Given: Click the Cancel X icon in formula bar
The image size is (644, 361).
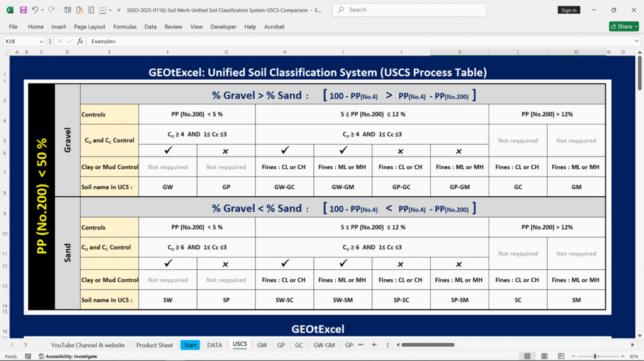Looking at the screenshot, I should 60,41.
